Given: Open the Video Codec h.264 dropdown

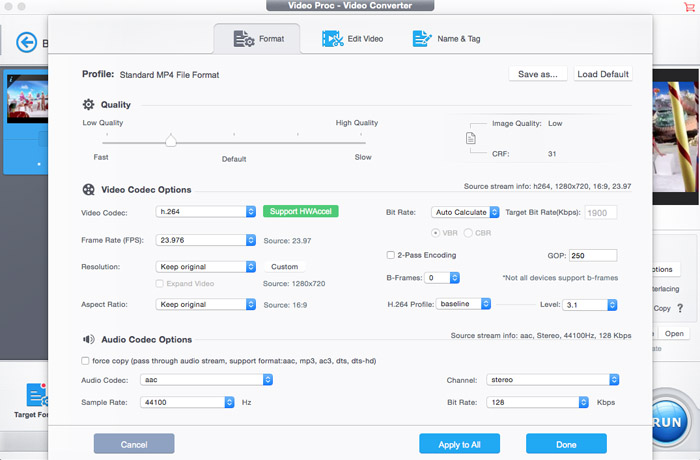Looking at the screenshot, I should point(205,212).
